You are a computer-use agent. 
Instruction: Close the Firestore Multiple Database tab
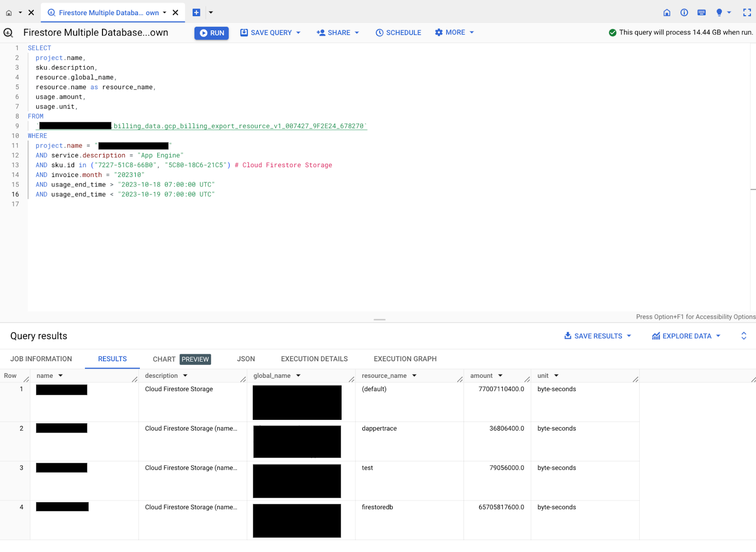coord(175,13)
